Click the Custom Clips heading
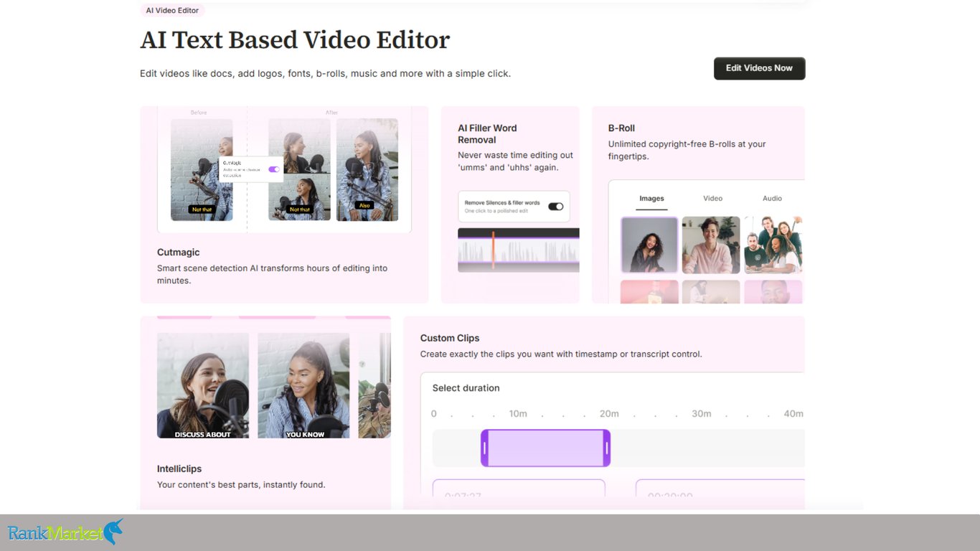This screenshot has width=980, height=551. 450,338
